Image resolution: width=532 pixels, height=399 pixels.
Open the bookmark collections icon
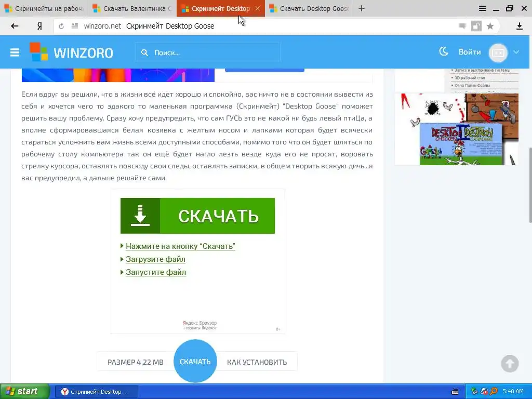[476, 26]
